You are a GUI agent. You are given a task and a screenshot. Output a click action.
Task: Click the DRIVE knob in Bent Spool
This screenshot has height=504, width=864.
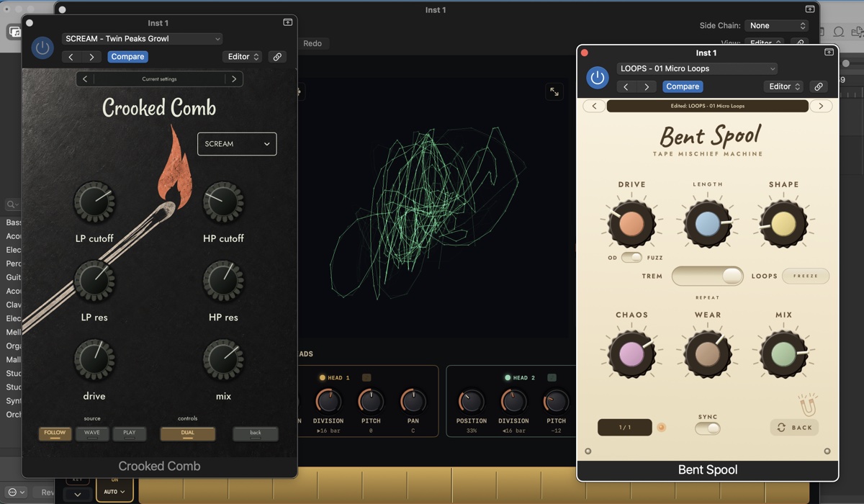coord(631,224)
